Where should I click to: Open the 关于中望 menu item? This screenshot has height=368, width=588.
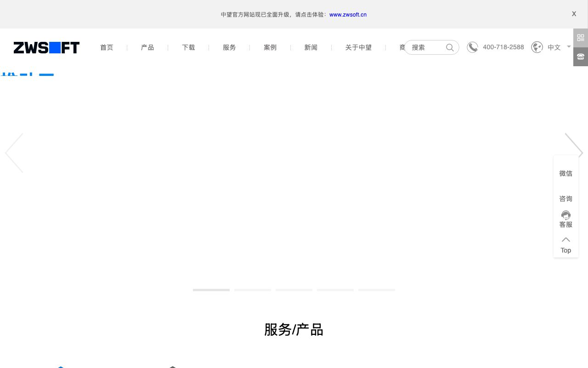point(358,47)
